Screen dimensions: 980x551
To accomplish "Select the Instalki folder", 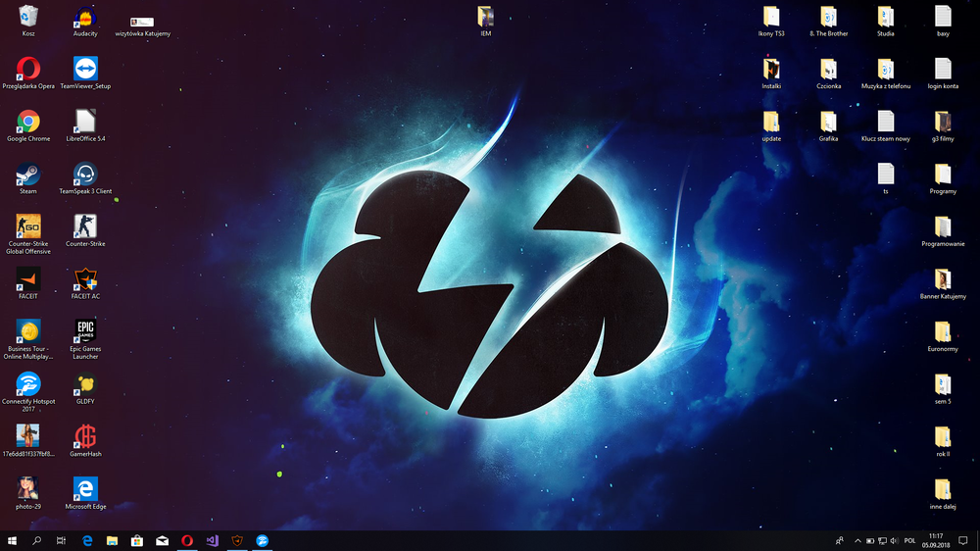I will [771, 74].
